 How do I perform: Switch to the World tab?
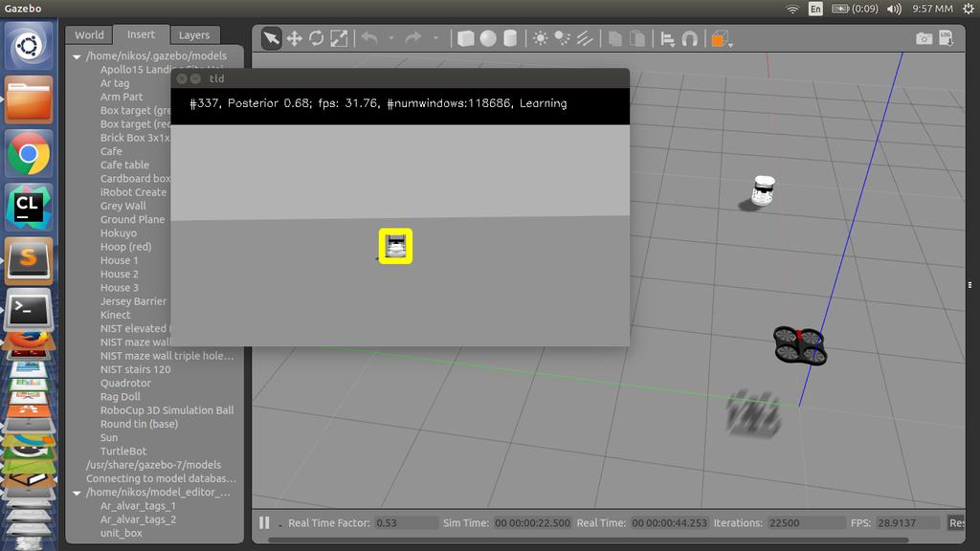tap(89, 35)
